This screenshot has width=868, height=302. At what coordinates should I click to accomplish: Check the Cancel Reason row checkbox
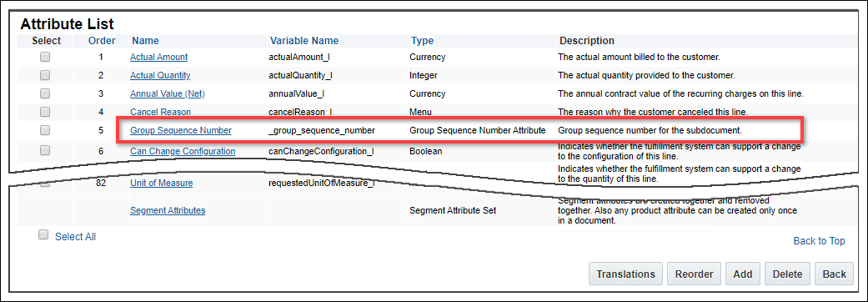(45, 112)
